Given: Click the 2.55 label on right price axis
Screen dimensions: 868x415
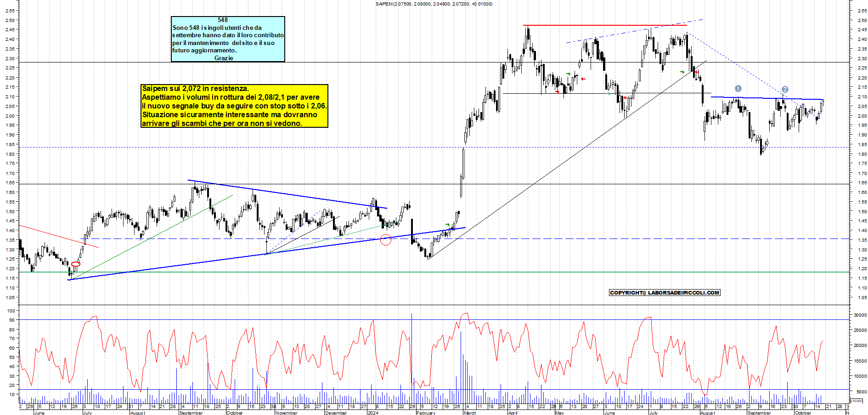Looking at the screenshot, I should coord(862,11).
